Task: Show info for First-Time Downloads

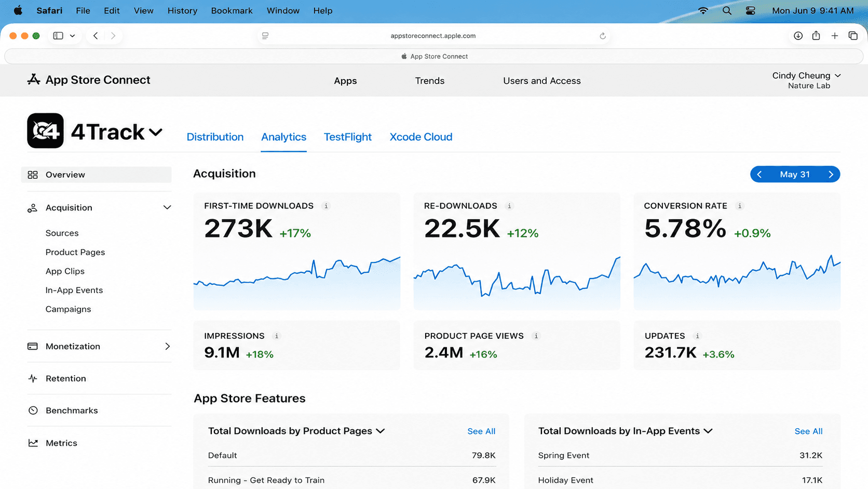Action: [326, 206]
